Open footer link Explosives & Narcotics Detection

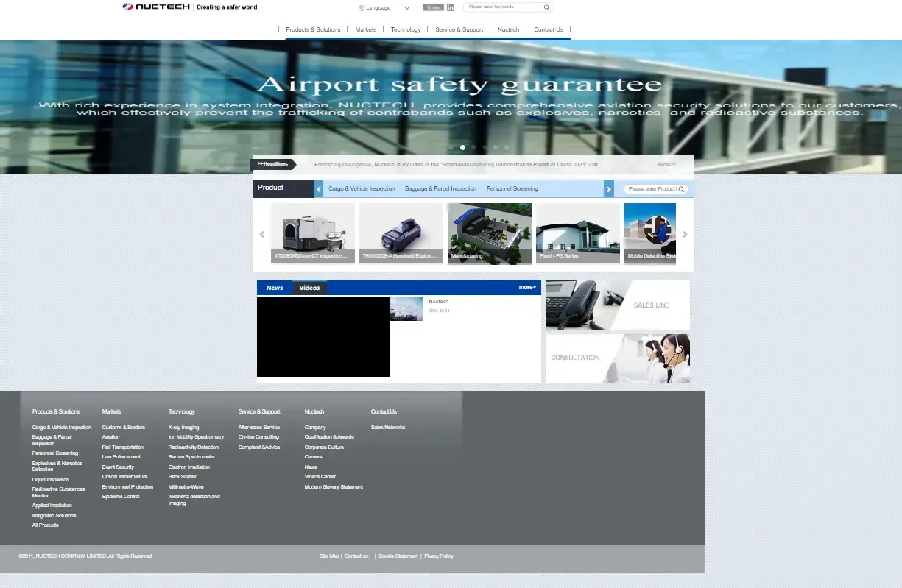coord(57,467)
